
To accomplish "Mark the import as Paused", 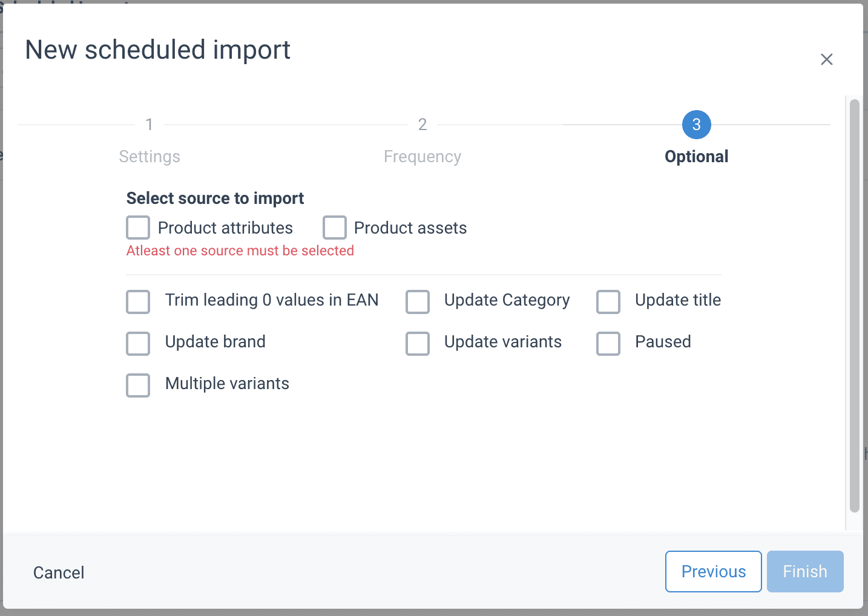I will (x=608, y=343).
